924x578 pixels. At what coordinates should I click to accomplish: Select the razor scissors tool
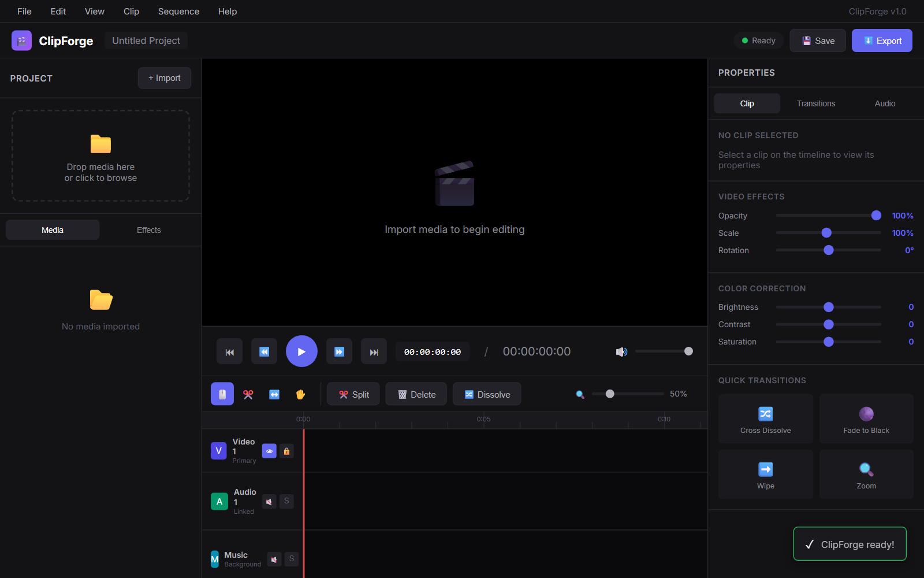(248, 394)
